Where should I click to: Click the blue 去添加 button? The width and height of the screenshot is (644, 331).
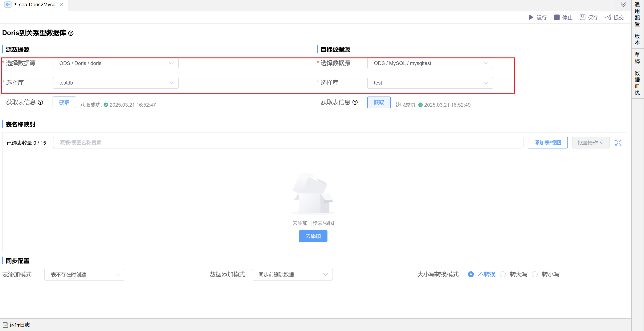point(313,236)
